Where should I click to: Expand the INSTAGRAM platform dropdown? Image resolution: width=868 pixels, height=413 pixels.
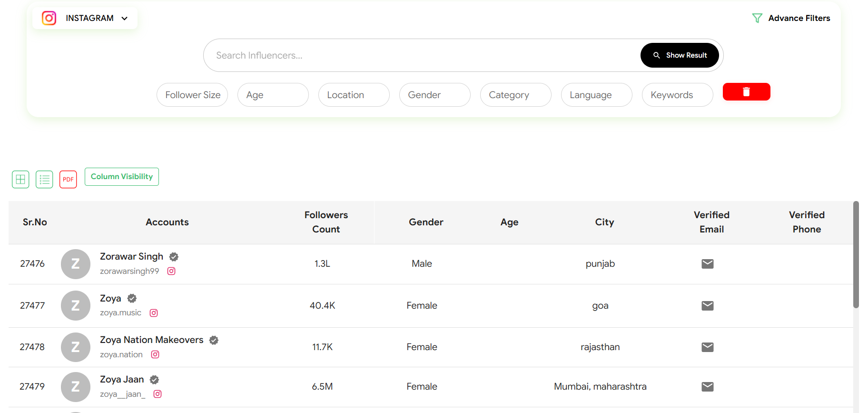coord(85,18)
